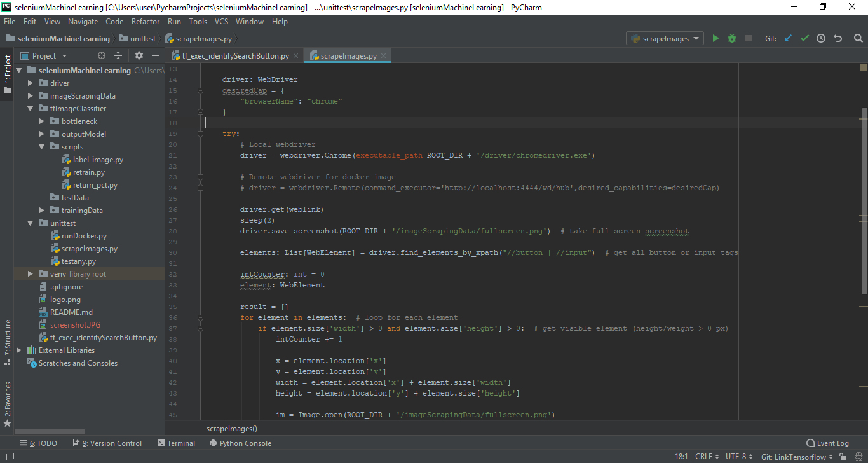Close the tf_exec_identifySearchButton.py tab with its x
868x463 pixels.
click(x=295, y=56)
